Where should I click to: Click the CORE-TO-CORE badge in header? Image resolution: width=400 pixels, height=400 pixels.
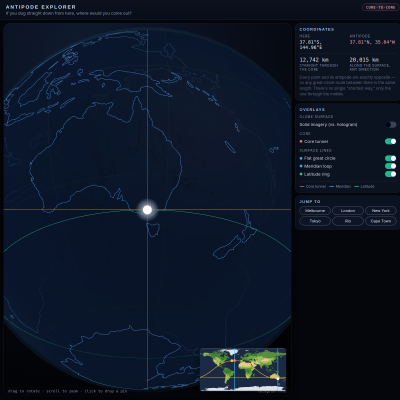(x=380, y=7)
